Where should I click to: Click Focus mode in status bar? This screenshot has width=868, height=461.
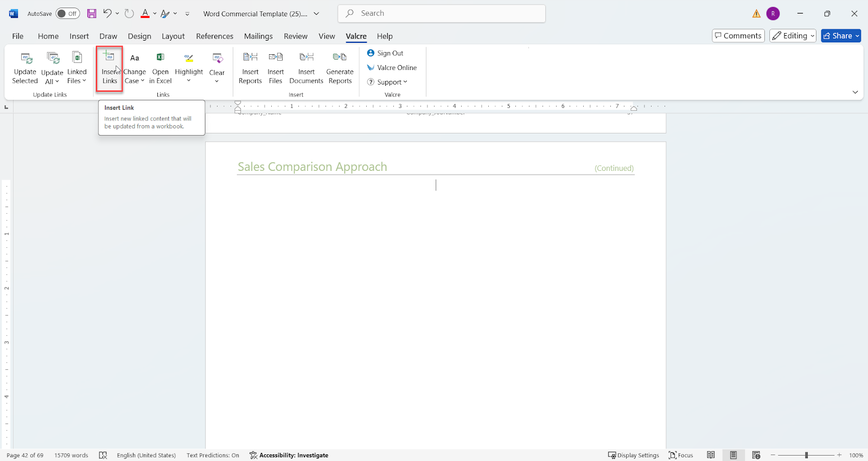pos(681,455)
